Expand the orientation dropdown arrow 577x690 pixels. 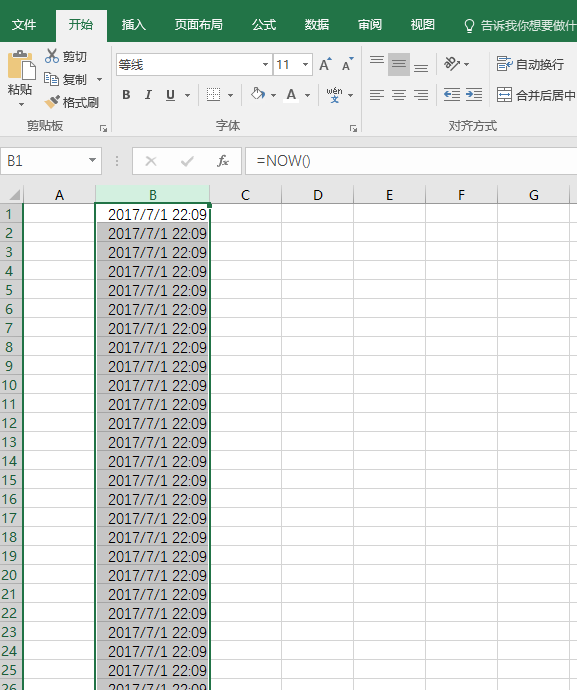(467, 65)
